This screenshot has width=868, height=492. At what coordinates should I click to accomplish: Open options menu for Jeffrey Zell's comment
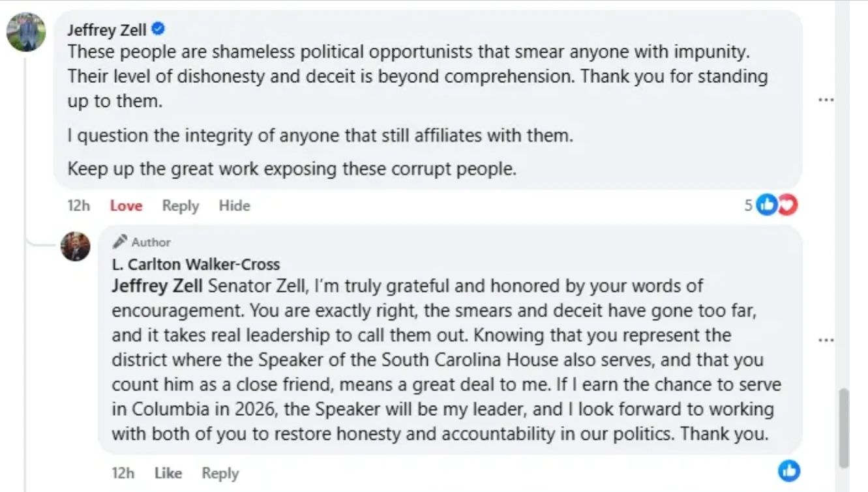826,101
